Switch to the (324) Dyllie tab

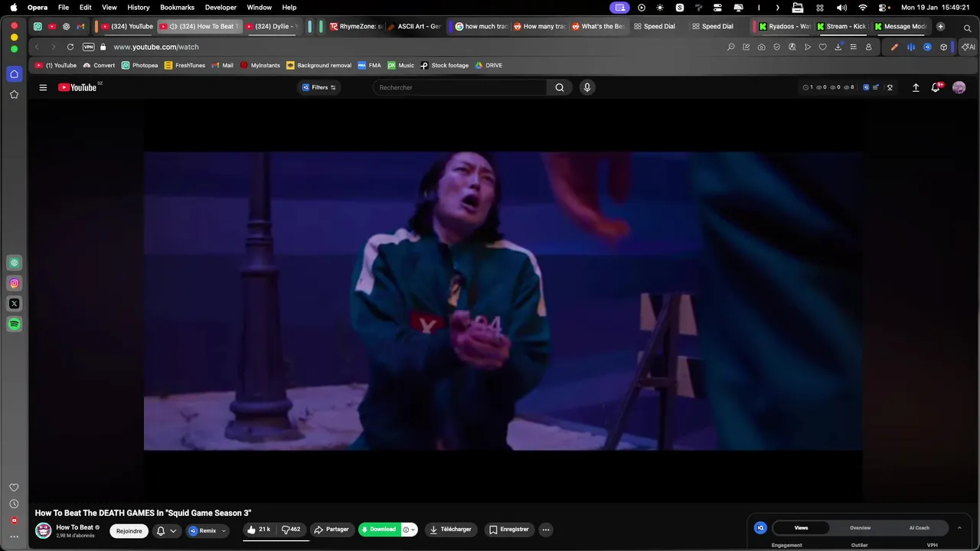coord(274,26)
